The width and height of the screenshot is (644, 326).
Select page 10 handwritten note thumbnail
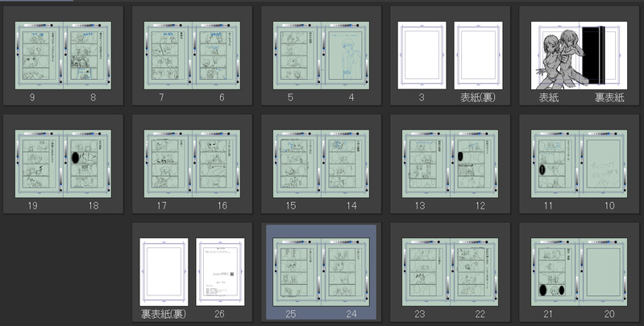[603, 163]
